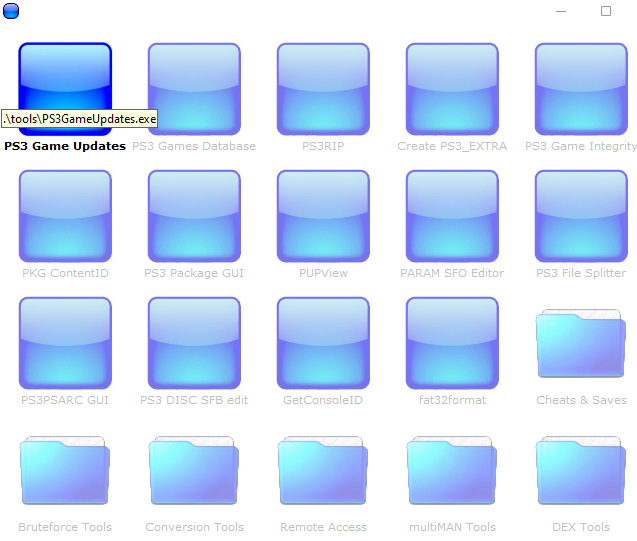Click the 'Conversion Tools' label text

point(195,527)
